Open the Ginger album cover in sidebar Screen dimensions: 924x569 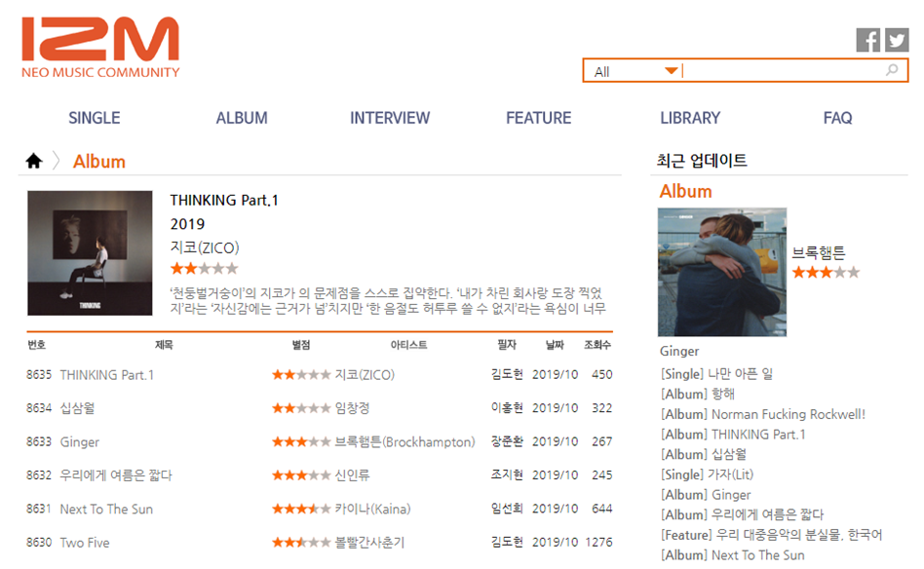[x=722, y=272]
